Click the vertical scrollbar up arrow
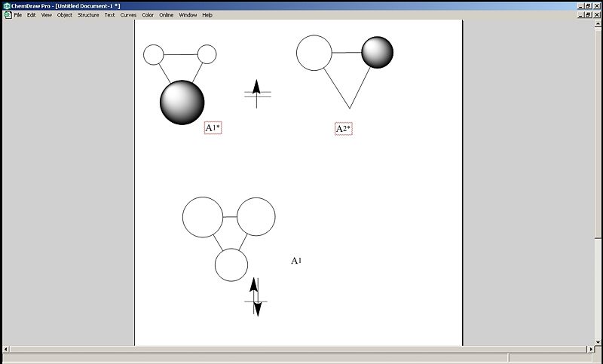603x364 pixels. (x=598, y=23)
